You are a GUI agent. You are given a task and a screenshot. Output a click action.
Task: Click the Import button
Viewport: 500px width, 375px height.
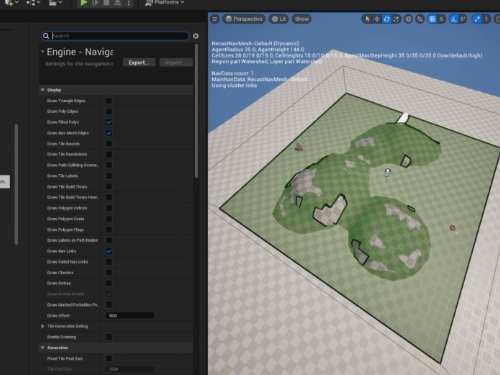click(x=176, y=62)
